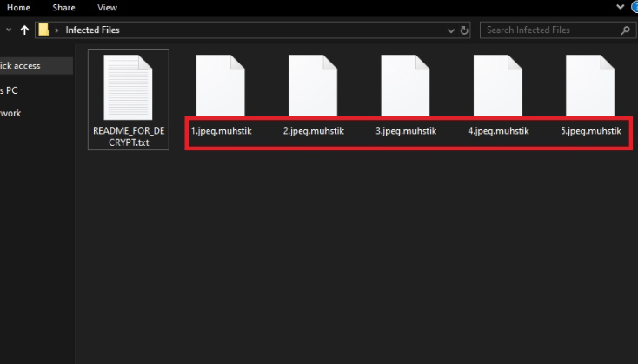Open the View ribbon tab
The image size is (638, 364).
(108, 8)
